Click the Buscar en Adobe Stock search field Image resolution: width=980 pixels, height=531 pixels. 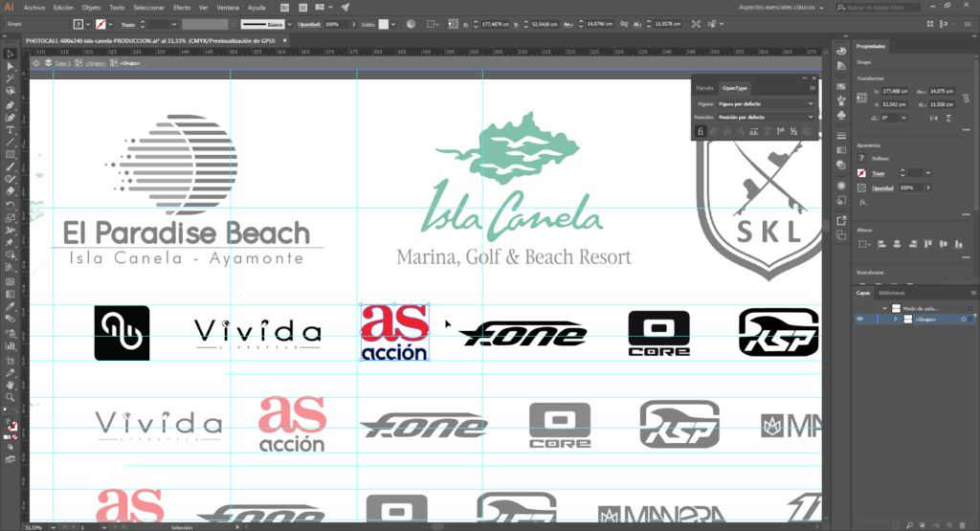coord(880,8)
